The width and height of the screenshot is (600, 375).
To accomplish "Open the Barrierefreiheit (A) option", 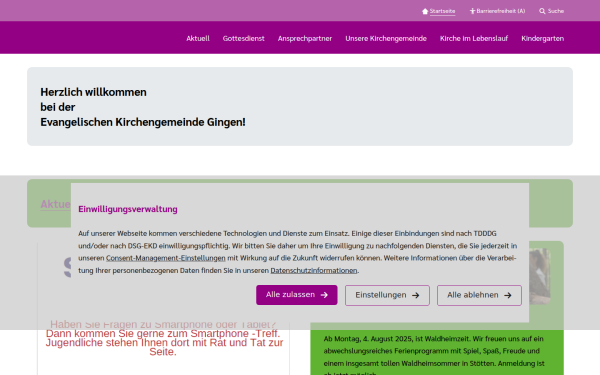I will [501, 11].
